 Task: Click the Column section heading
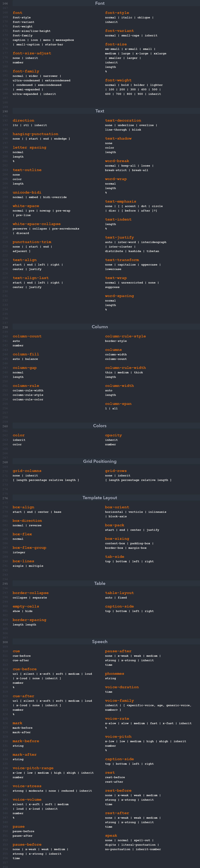pyautogui.click(x=100, y=327)
